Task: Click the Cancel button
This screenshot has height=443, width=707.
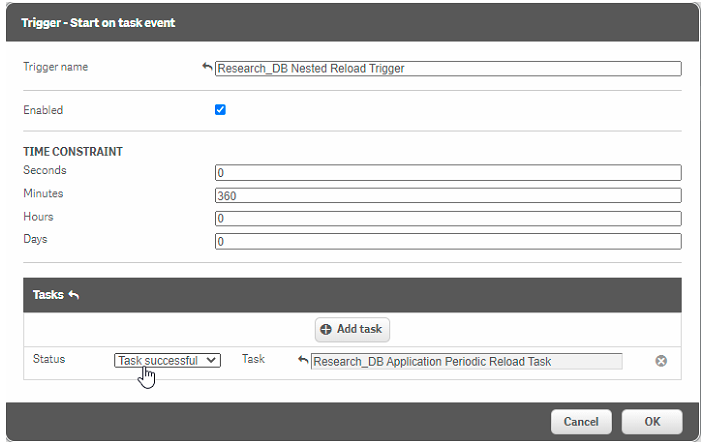Action: pos(581,422)
